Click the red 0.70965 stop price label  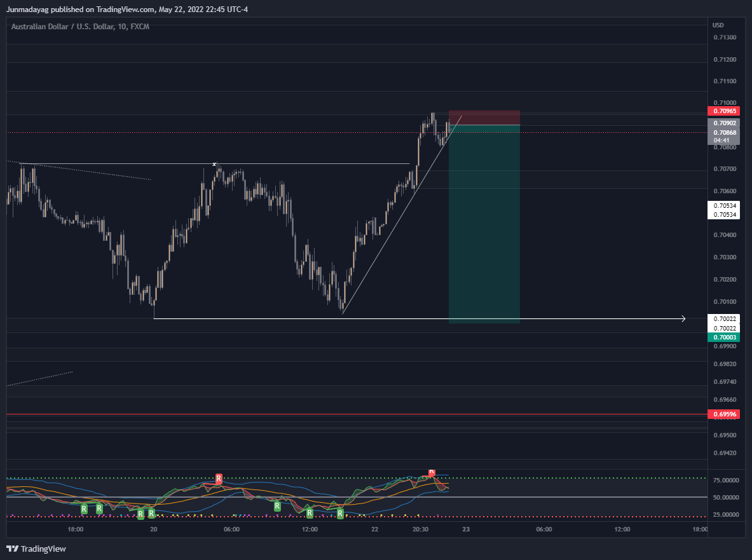(724, 111)
